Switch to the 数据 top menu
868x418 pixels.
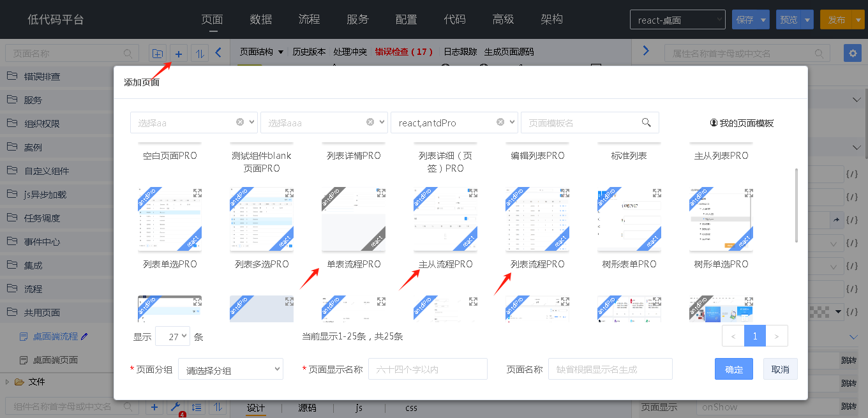(x=261, y=19)
